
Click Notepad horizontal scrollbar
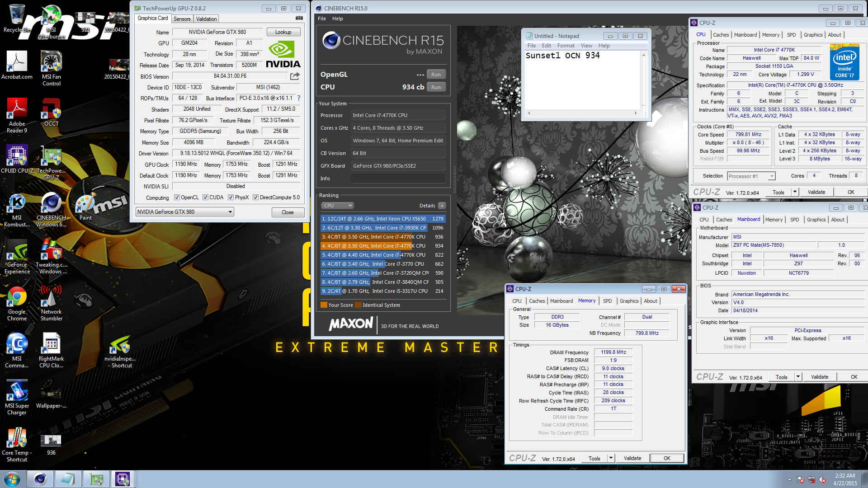tap(582, 113)
